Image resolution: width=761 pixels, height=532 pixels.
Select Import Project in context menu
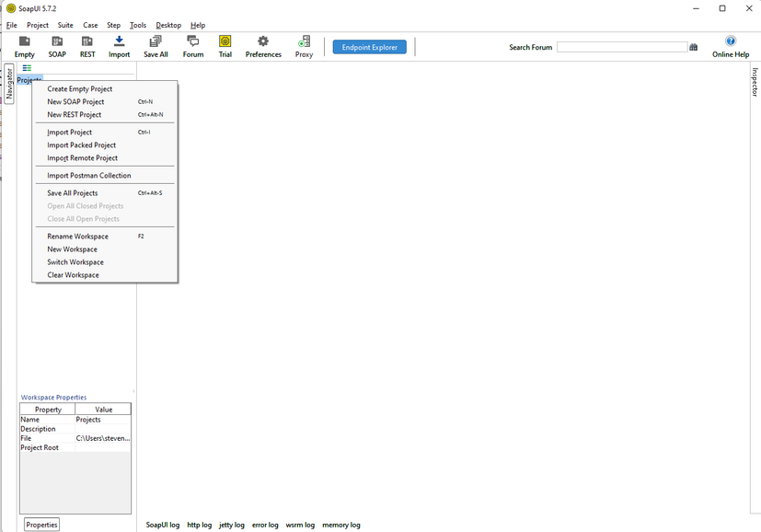click(105, 132)
